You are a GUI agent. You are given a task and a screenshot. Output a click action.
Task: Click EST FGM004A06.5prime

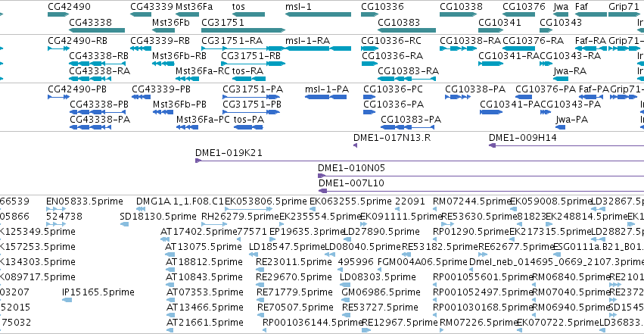(x=422, y=262)
